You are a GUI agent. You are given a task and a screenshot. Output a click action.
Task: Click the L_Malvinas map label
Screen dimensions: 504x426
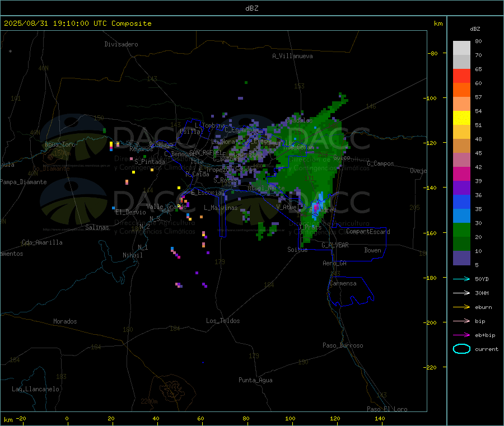click(x=221, y=208)
